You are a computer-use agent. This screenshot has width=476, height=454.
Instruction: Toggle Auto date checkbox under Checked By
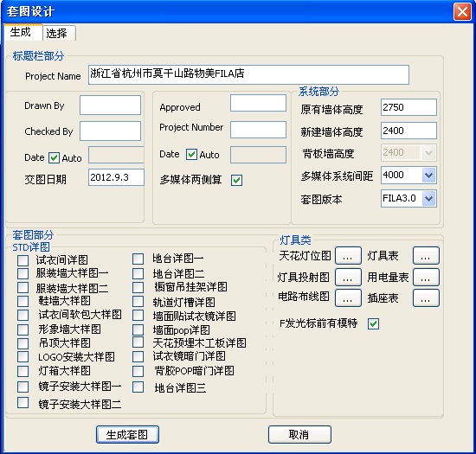click(x=54, y=158)
